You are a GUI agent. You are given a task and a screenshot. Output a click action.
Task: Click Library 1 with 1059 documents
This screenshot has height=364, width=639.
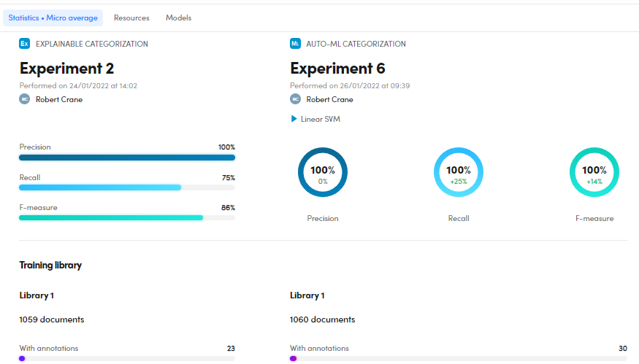pyautogui.click(x=37, y=295)
